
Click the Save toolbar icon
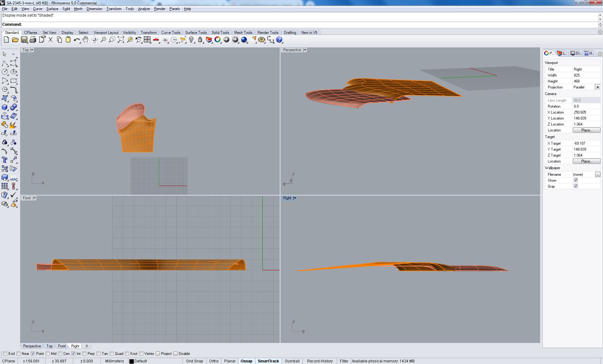[x=24, y=40]
